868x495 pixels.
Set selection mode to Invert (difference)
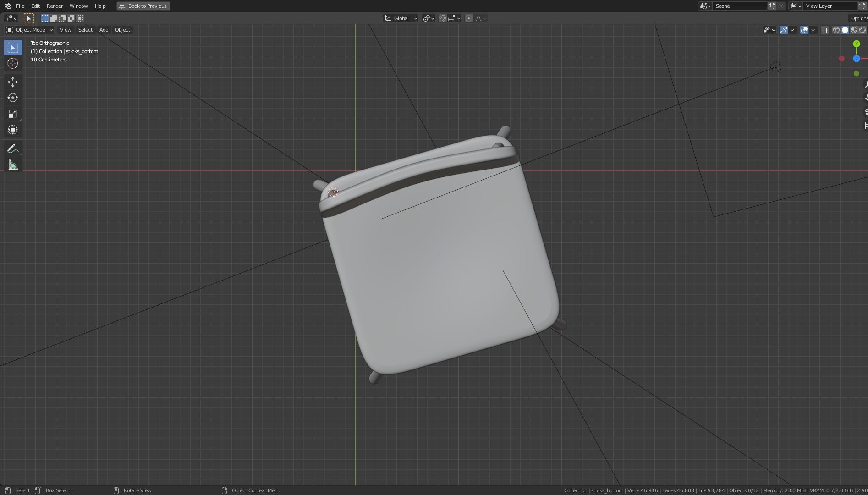(x=71, y=18)
